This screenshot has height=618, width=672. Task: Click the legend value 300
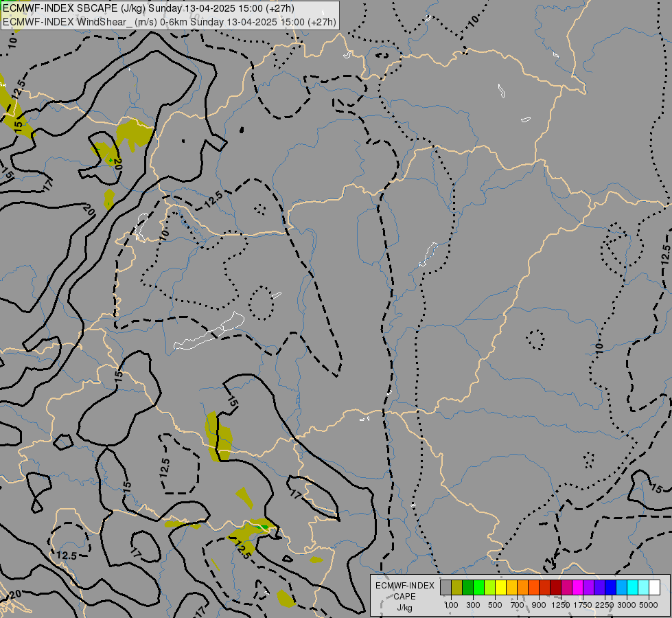pyautogui.click(x=473, y=605)
